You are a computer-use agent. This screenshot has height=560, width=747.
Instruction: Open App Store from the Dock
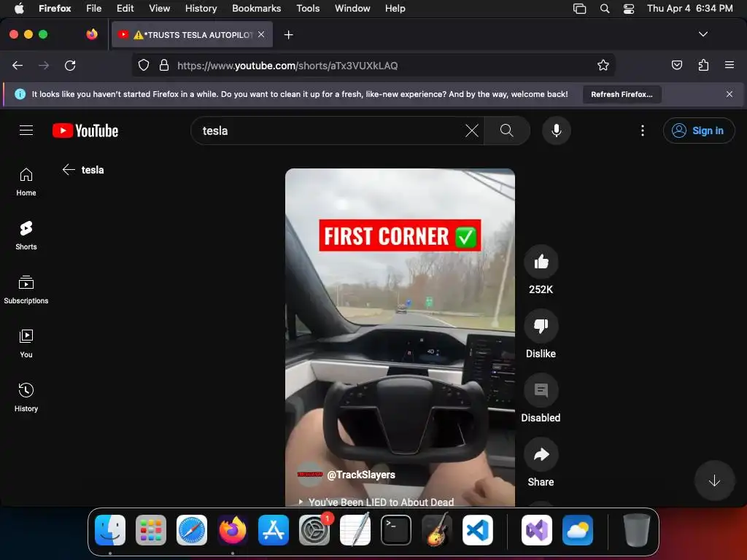coord(274,530)
